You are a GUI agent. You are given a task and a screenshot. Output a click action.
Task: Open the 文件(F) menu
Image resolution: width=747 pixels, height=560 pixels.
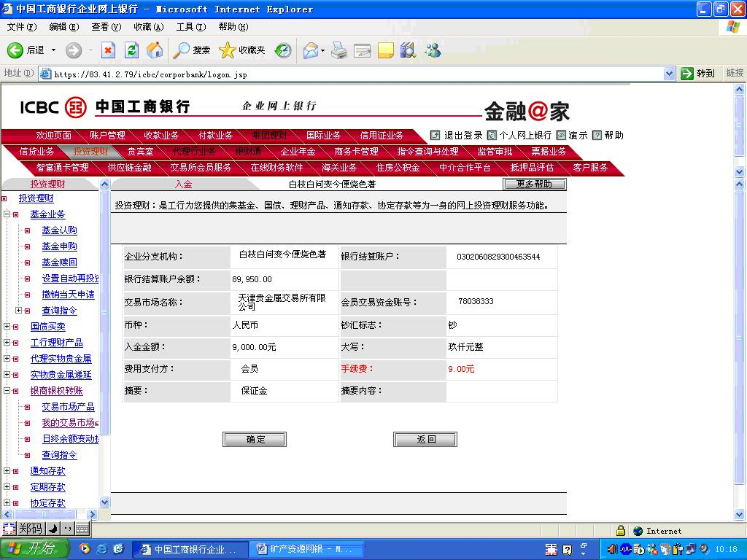pyautogui.click(x=21, y=27)
